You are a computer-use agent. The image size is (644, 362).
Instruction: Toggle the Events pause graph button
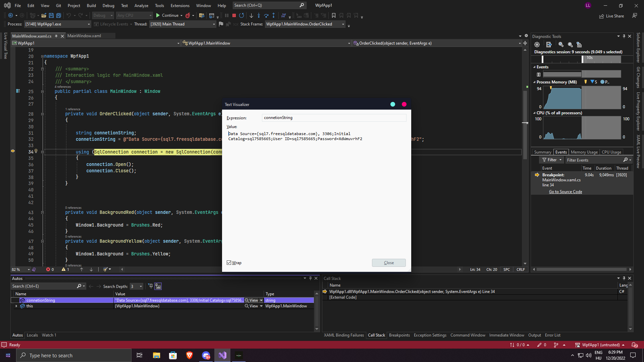pos(539,74)
